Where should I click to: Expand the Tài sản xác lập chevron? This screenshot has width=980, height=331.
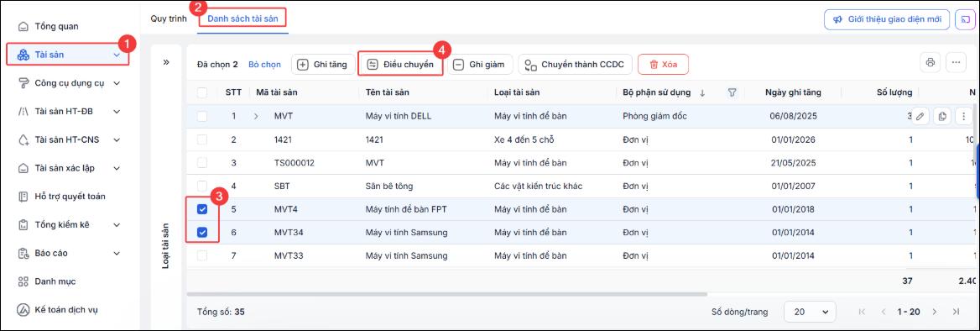[117, 168]
